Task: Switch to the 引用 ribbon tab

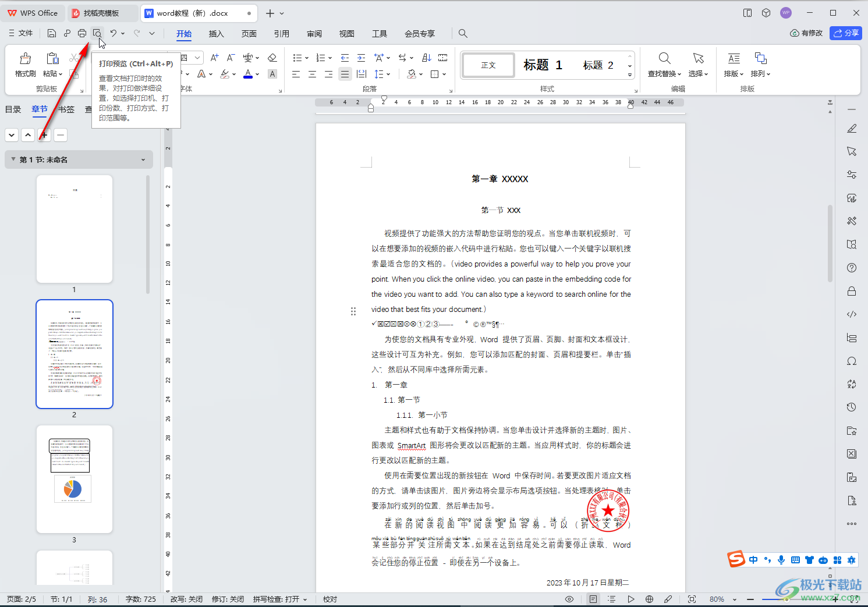Action: (282, 34)
